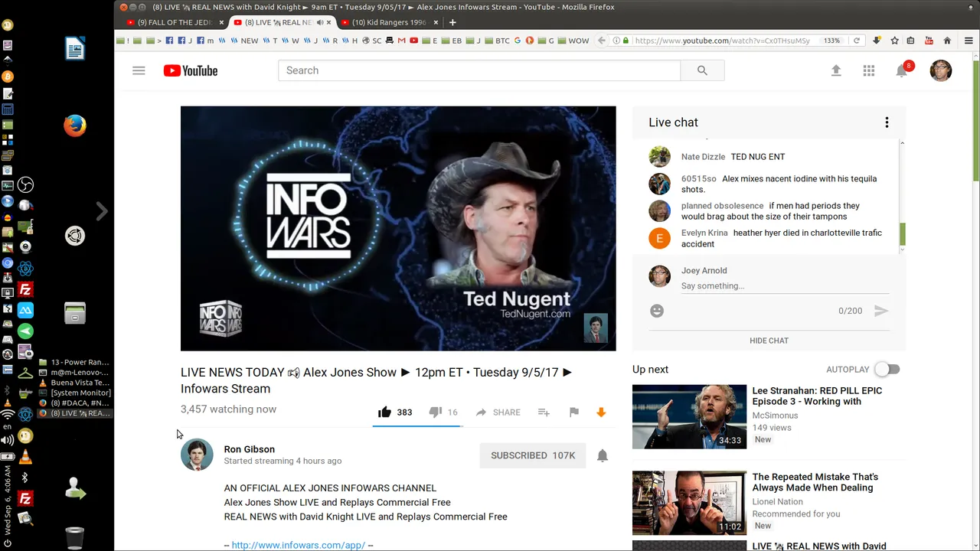Open the YouTube hamburger guide menu

coord(139,70)
